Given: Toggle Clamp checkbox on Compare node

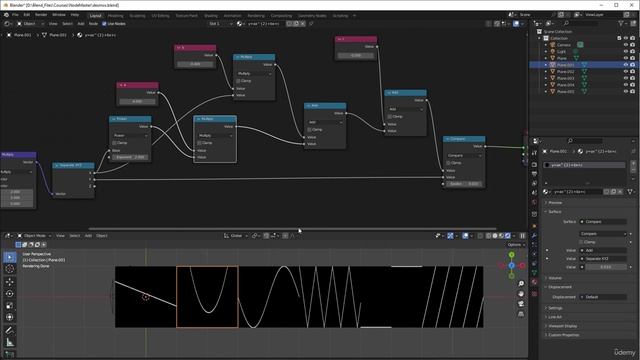Looking at the screenshot, I should click(x=448, y=163).
